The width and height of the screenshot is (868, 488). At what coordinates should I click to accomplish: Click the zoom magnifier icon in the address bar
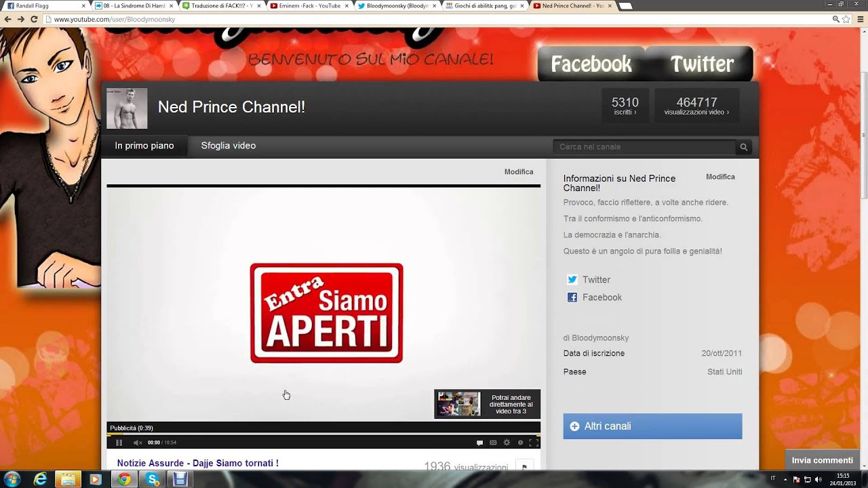coord(835,19)
